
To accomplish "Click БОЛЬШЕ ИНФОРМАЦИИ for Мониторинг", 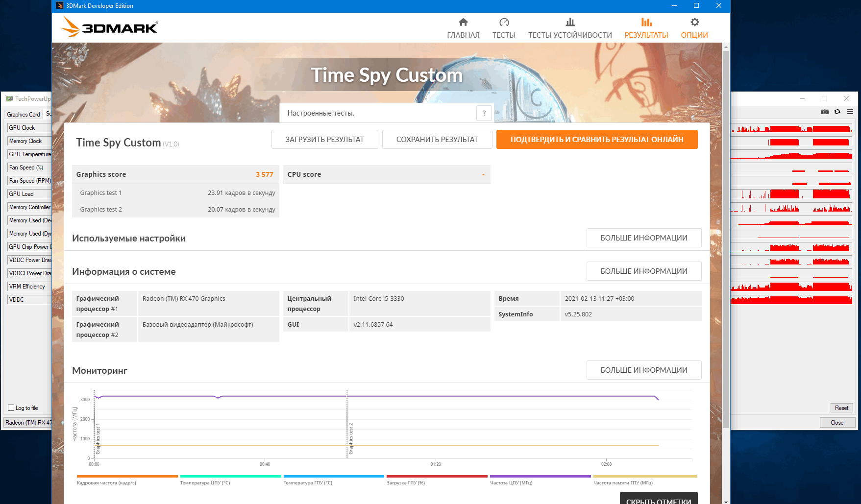I will click(644, 370).
